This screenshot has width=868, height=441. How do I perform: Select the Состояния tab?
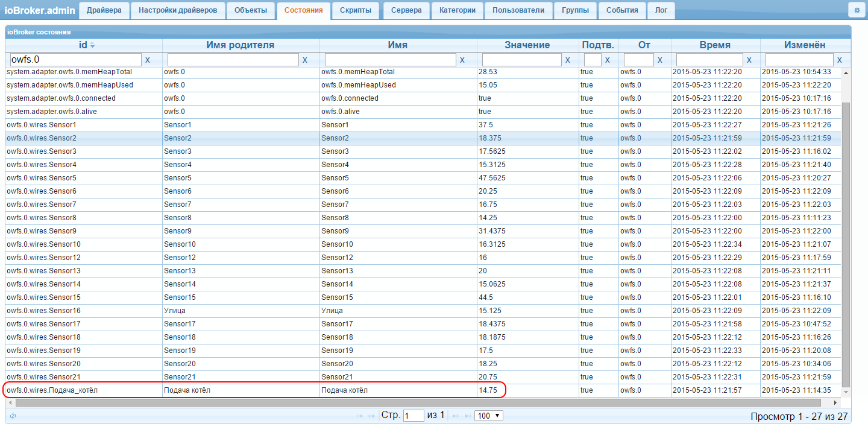(304, 10)
